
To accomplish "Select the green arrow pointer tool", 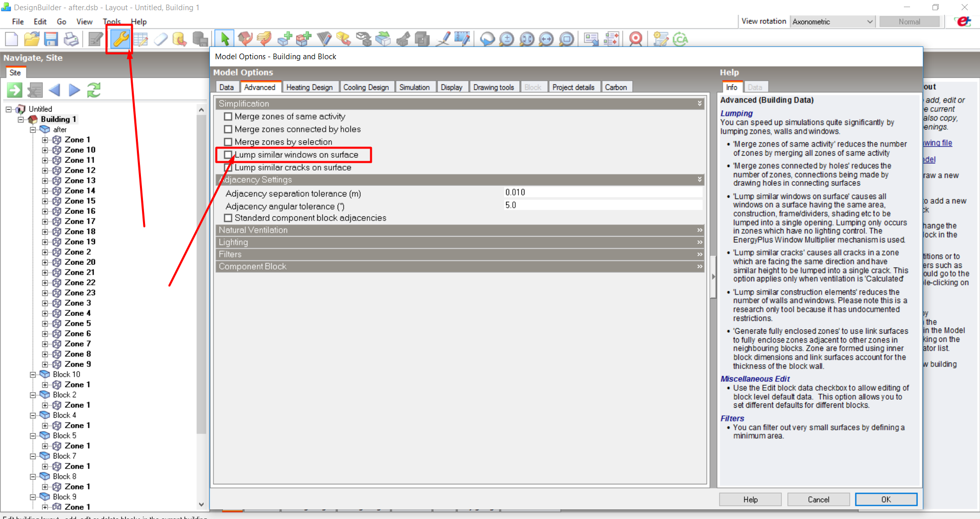I will 224,39.
